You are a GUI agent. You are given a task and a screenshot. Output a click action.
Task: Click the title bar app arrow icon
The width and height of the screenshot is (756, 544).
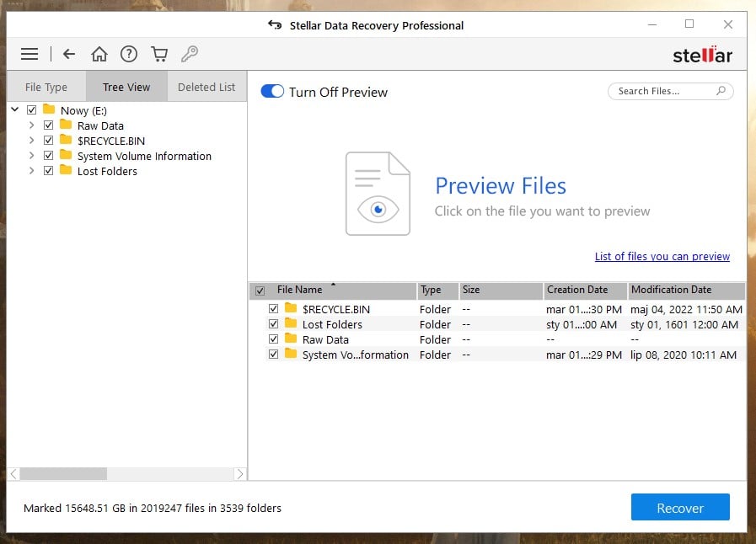275,24
